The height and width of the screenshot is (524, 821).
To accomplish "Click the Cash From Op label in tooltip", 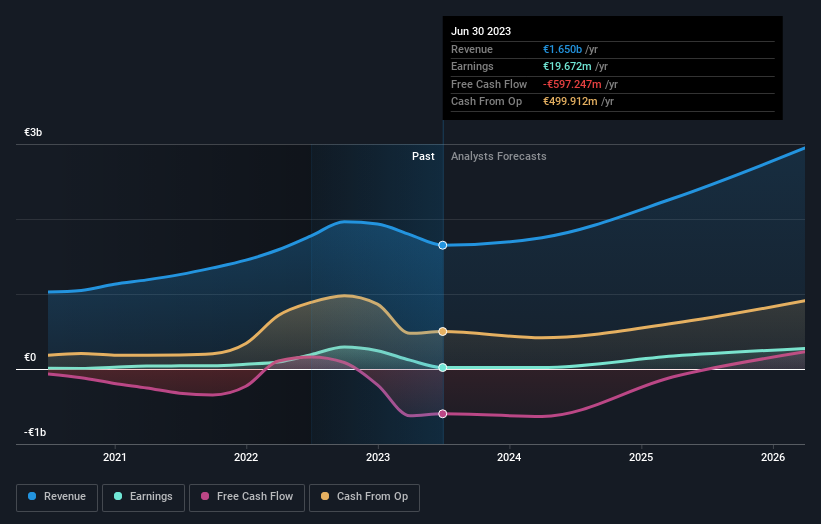I will tap(486, 102).
